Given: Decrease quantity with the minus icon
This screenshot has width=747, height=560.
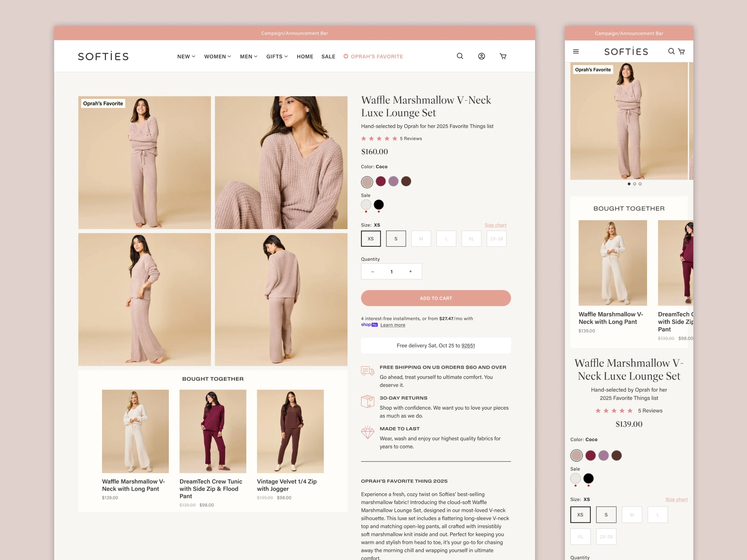Looking at the screenshot, I should click(373, 271).
